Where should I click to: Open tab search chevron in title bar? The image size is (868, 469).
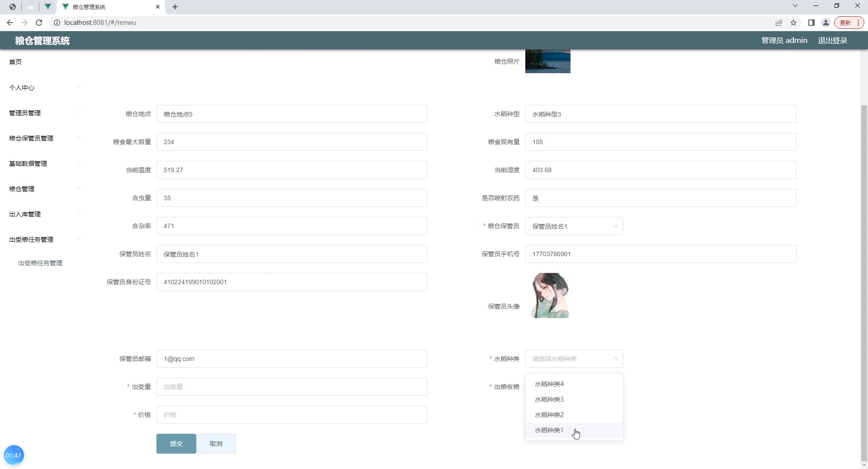[x=795, y=6]
